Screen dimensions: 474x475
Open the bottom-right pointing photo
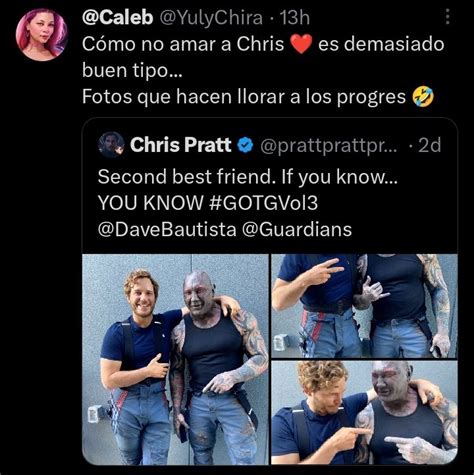(x=364, y=413)
